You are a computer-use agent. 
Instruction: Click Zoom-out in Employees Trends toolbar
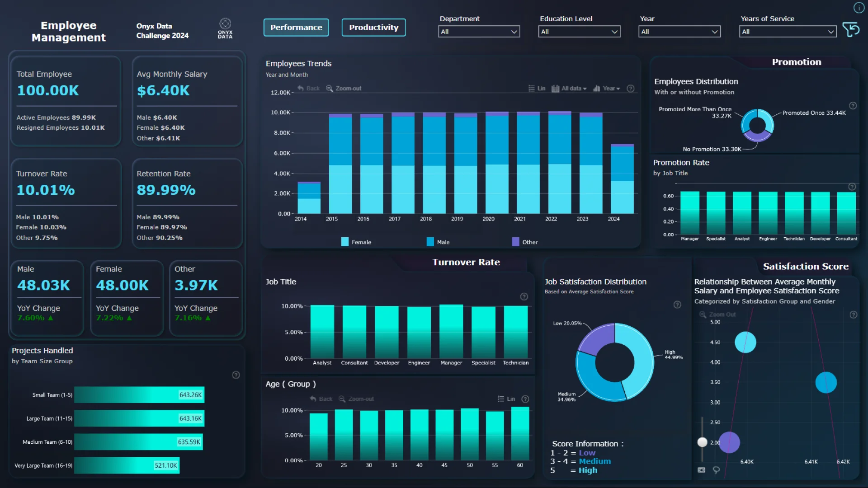tap(344, 89)
